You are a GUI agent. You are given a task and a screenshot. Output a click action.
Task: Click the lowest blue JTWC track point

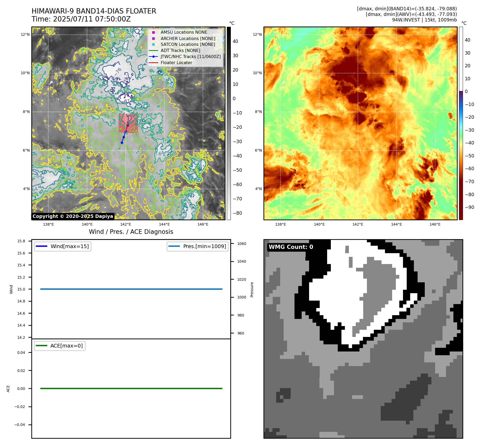(122, 143)
